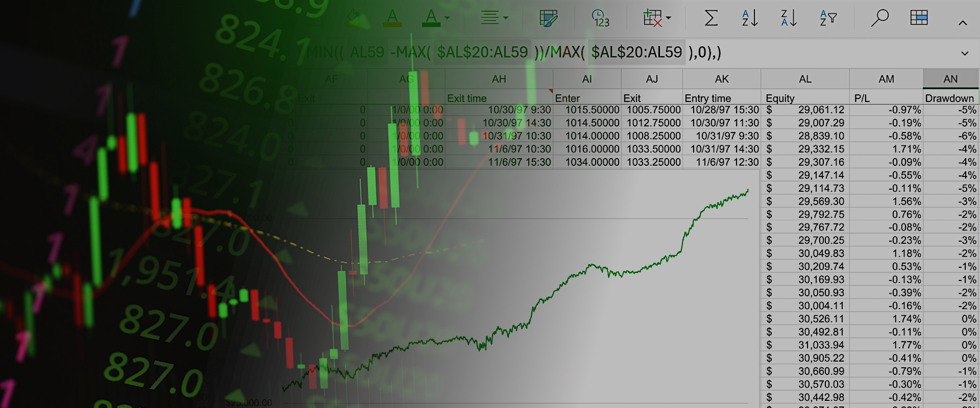Click the green equity curve chart
Screen dimensions: 980x408
516,291
